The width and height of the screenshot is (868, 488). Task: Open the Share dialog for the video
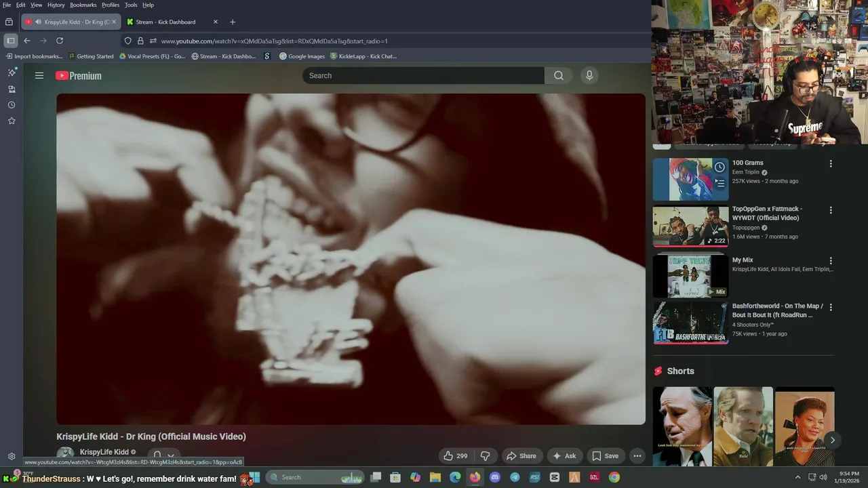pos(521,456)
